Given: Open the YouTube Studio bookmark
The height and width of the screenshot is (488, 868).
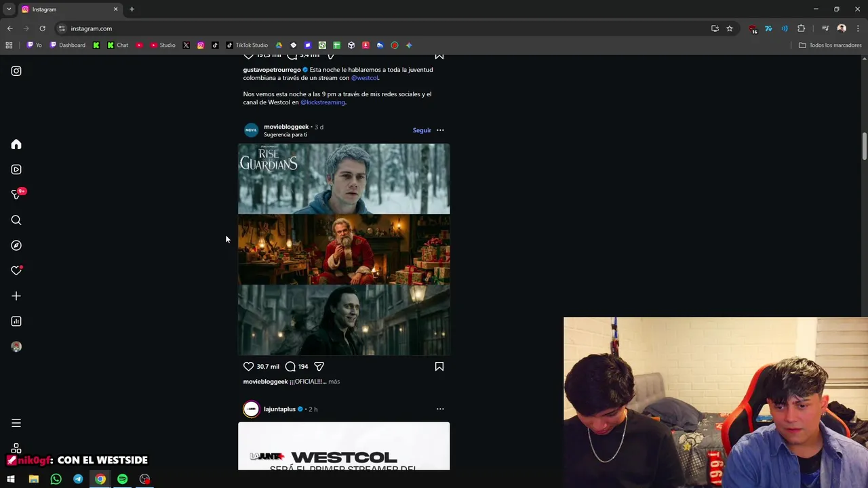Looking at the screenshot, I should (x=163, y=45).
